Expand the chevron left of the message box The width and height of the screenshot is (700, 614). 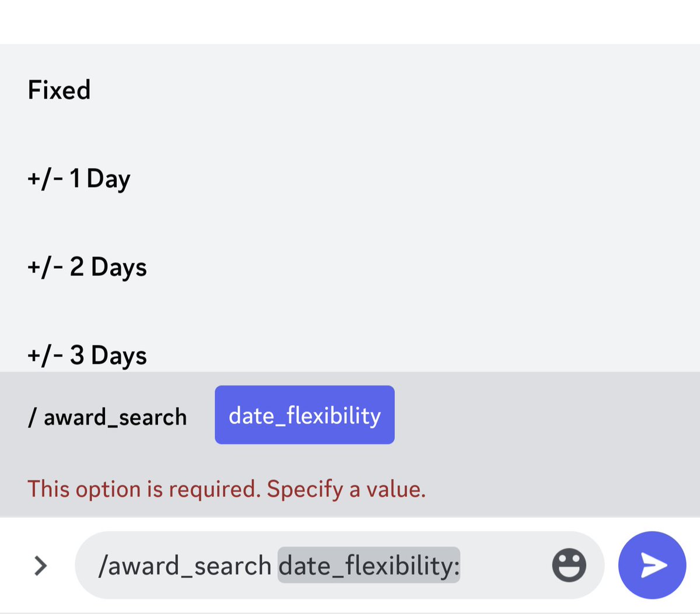(40, 565)
